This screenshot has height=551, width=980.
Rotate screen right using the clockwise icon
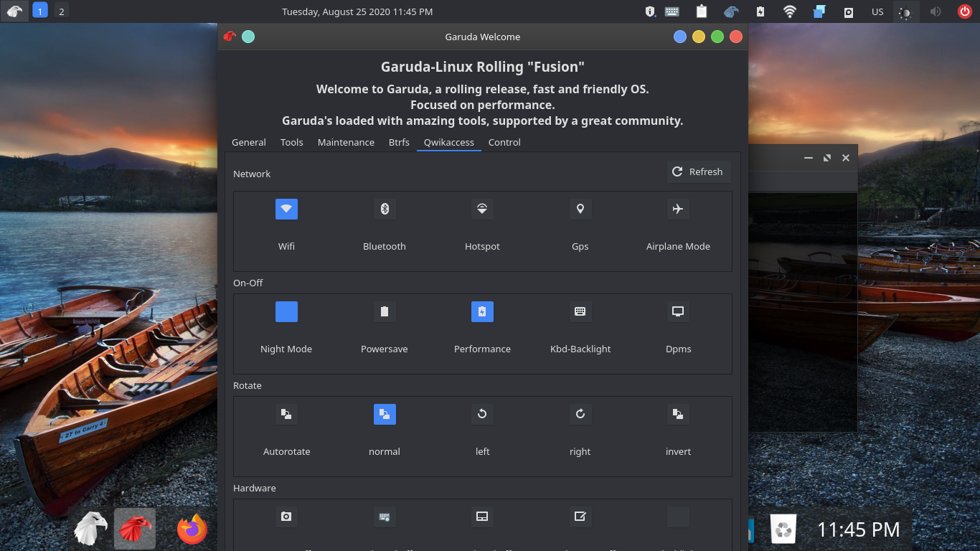[580, 414]
